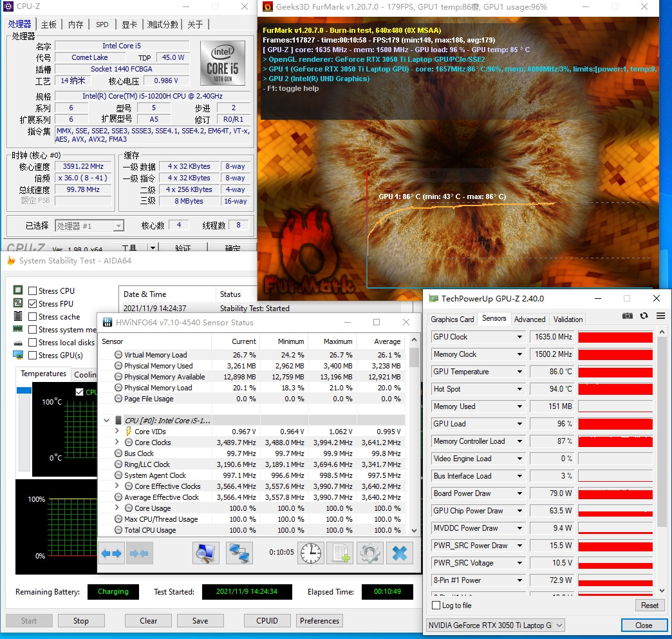Click HWiNFO reset clock icon
Screen dimensions: 672x639
(311, 553)
